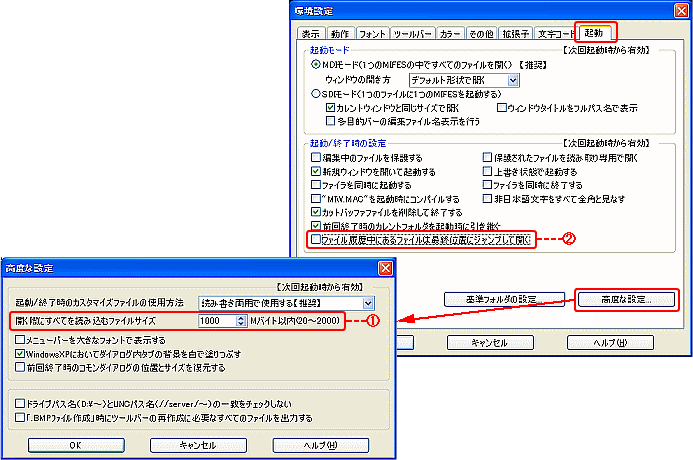This screenshot has width=693, height=460.
Task: Click the file size spinner arrows
Action: pyautogui.click(x=240, y=321)
